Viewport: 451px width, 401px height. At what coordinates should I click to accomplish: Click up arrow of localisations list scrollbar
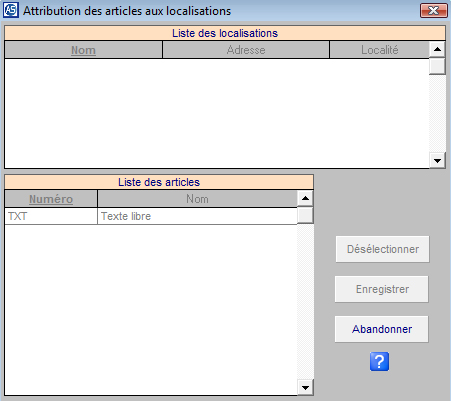pos(437,50)
